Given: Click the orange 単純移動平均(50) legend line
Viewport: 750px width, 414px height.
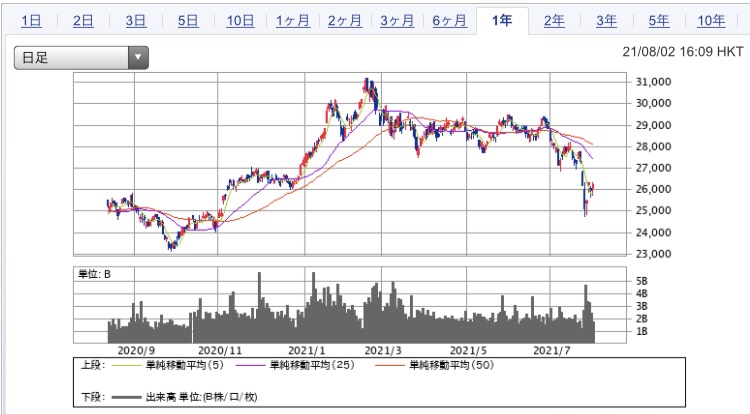Looking at the screenshot, I should (390, 366).
